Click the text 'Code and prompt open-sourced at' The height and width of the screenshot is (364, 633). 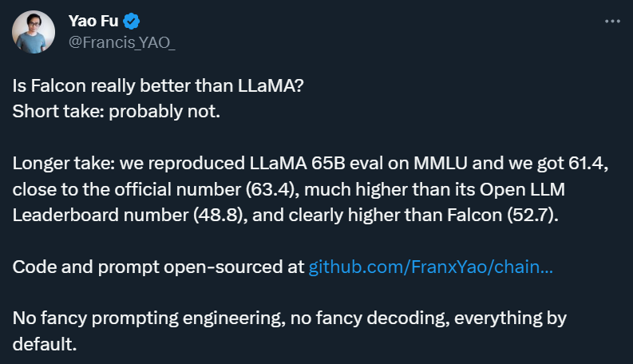[x=158, y=267]
